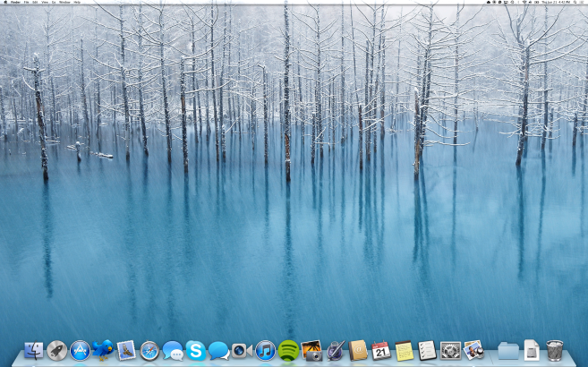Open Finder from the Dock
This screenshot has width=588, height=367.
[34, 350]
